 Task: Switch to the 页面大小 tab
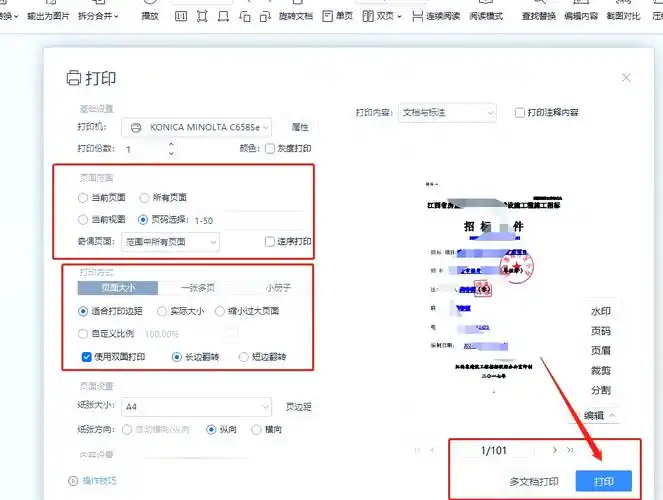[x=118, y=288]
